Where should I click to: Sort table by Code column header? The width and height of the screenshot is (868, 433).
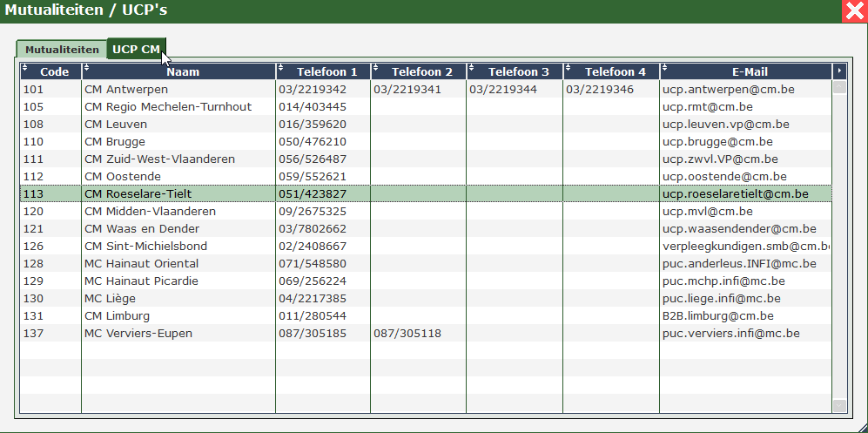tap(50, 71)
